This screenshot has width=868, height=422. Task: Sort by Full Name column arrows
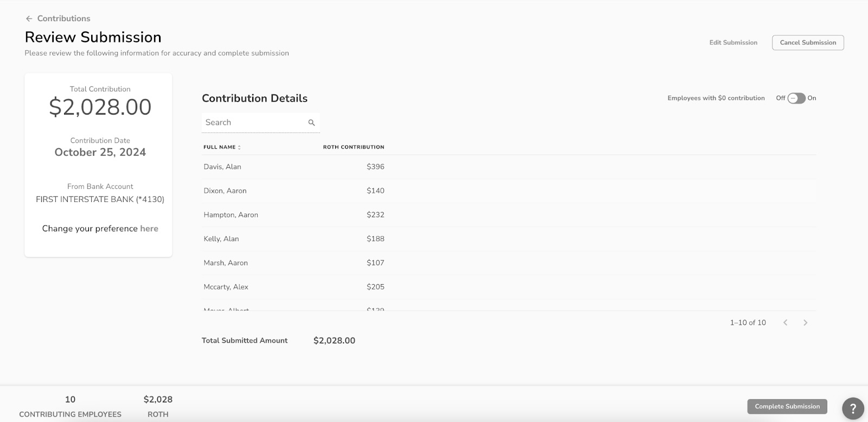(x=239, y=147)
